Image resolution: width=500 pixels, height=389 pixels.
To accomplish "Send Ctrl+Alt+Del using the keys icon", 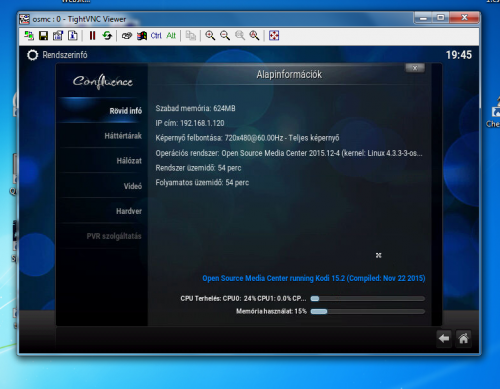I will [127, 36].
